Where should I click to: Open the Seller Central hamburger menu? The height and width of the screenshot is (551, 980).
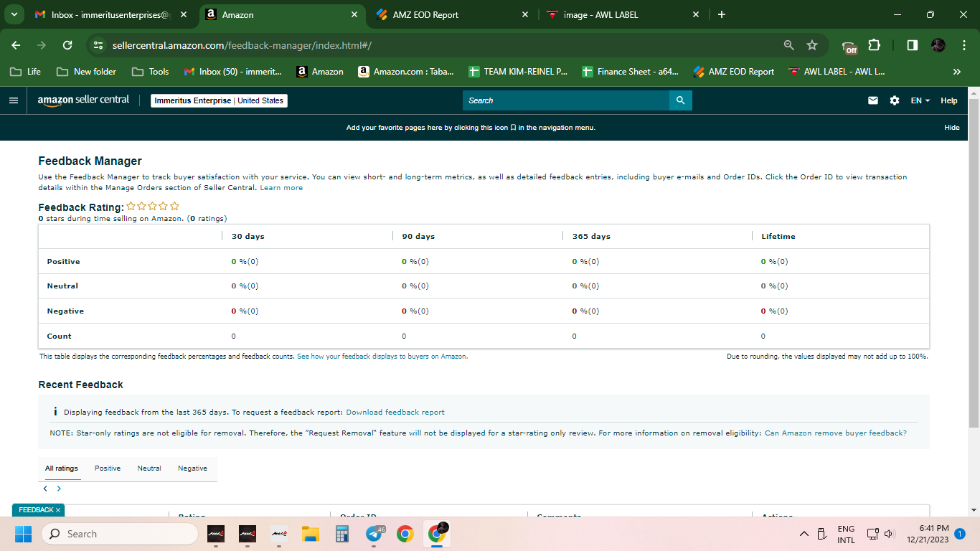point(13,100)
